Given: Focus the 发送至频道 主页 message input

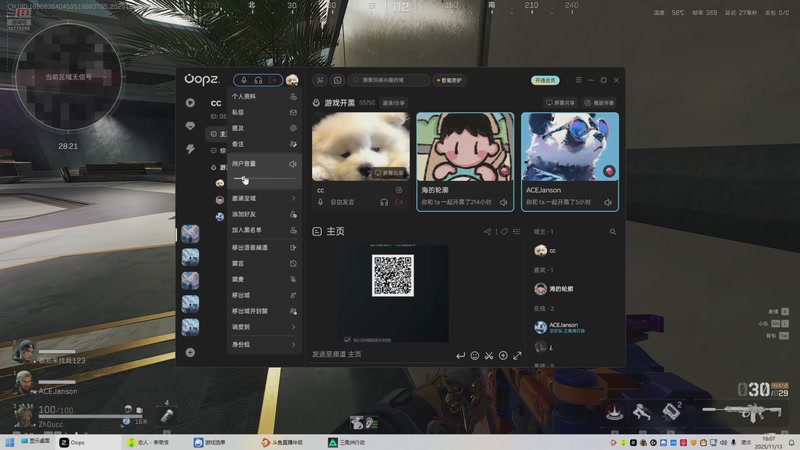Looking at the screenshot, I should point(380,354).
